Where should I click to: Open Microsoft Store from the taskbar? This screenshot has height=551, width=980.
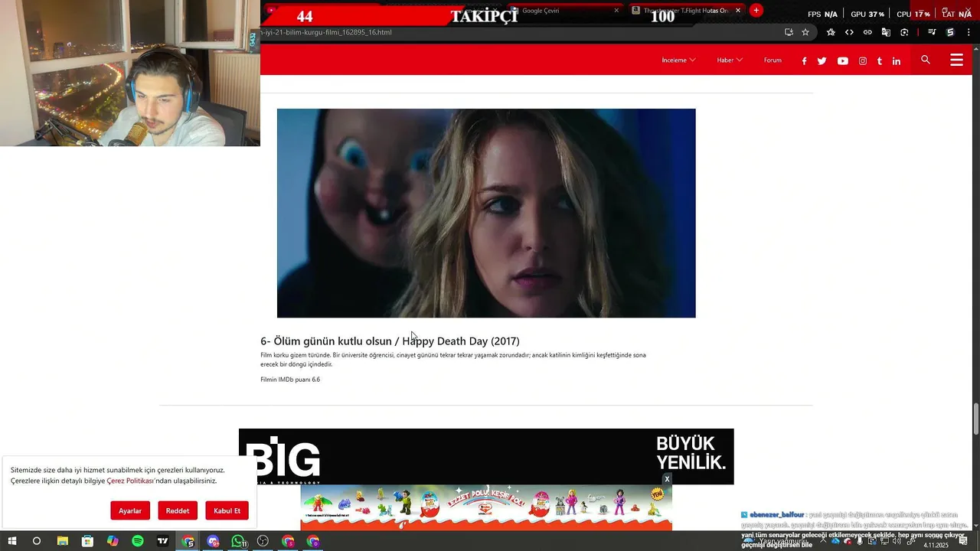tap(87, 541)
